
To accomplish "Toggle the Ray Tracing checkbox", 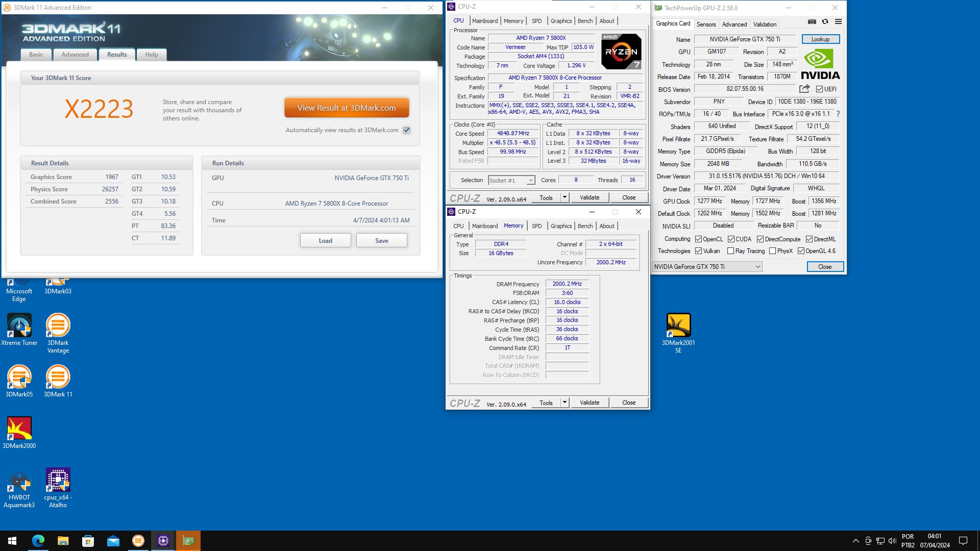I will (730, 251).
